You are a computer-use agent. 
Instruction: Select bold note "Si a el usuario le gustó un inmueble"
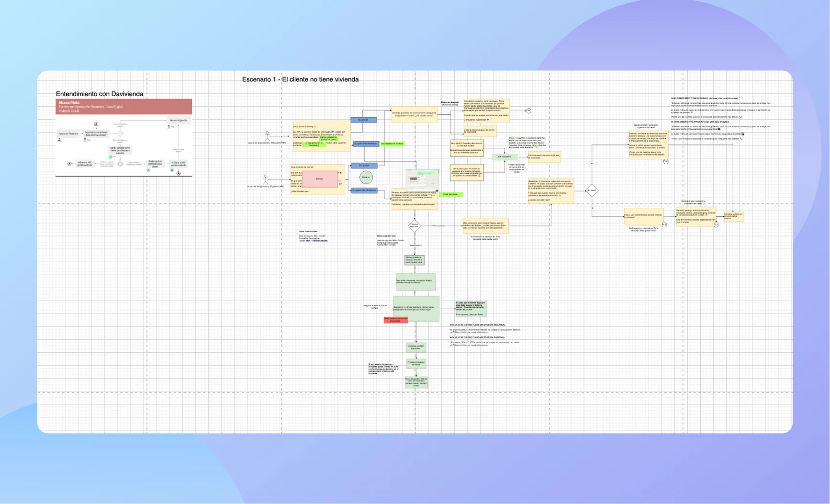pos(384,369)
